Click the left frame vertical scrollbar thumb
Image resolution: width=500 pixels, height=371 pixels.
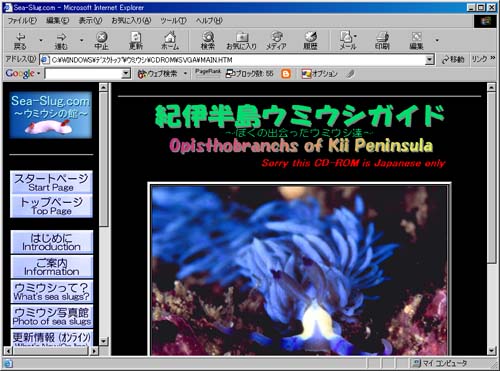[104, 159]
